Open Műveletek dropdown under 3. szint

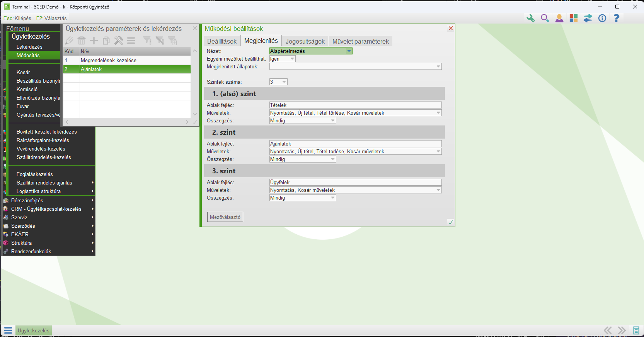[x=438, y=190]
